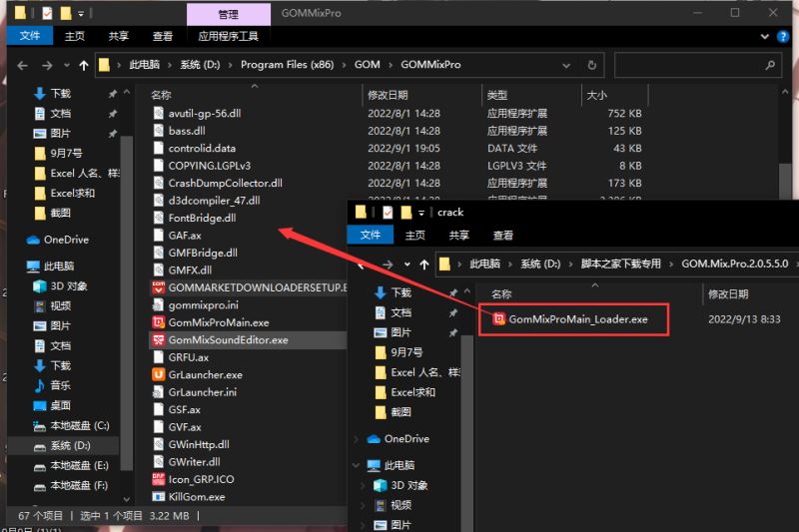Click GOM breadcrumb in address bar
Viewport: 799px width, 532px height.
coord(367,65)
